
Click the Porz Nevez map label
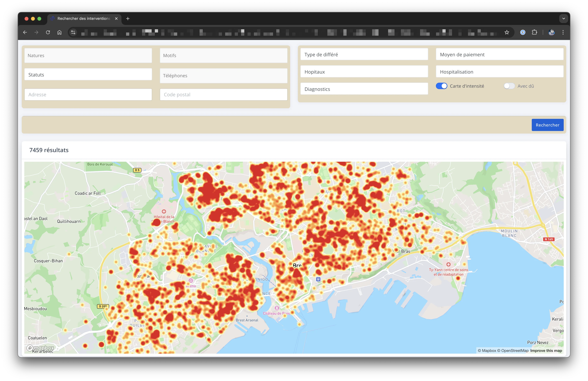pos(538,342)
